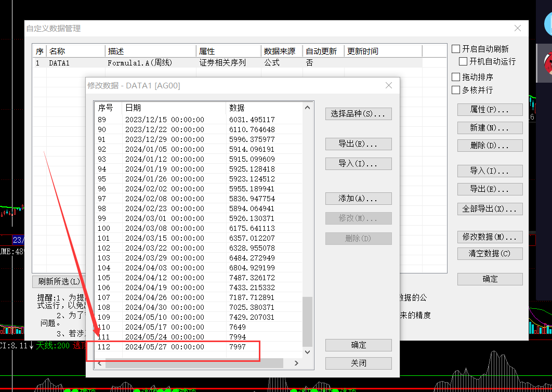Click the list scroll-up arrow
The image size is (552, 392).
tap(307, 108)
